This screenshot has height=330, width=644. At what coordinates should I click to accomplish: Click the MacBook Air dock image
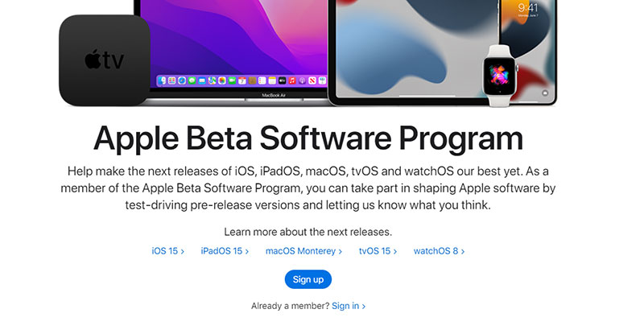[242, 80]
